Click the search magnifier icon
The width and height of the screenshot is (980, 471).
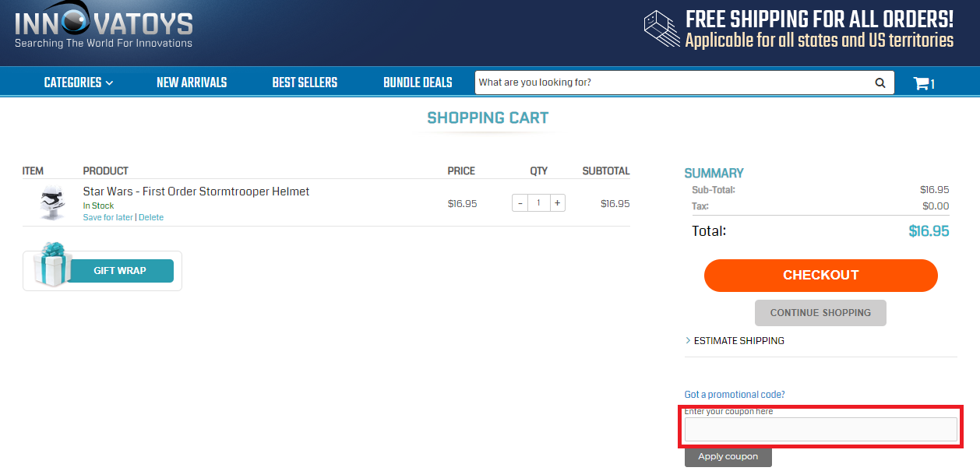[x=880, y=83]
